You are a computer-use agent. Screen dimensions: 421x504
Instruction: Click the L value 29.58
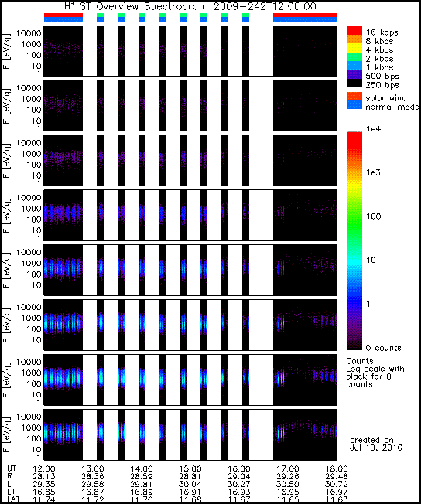pyautogui.click(x=93, y=484)
